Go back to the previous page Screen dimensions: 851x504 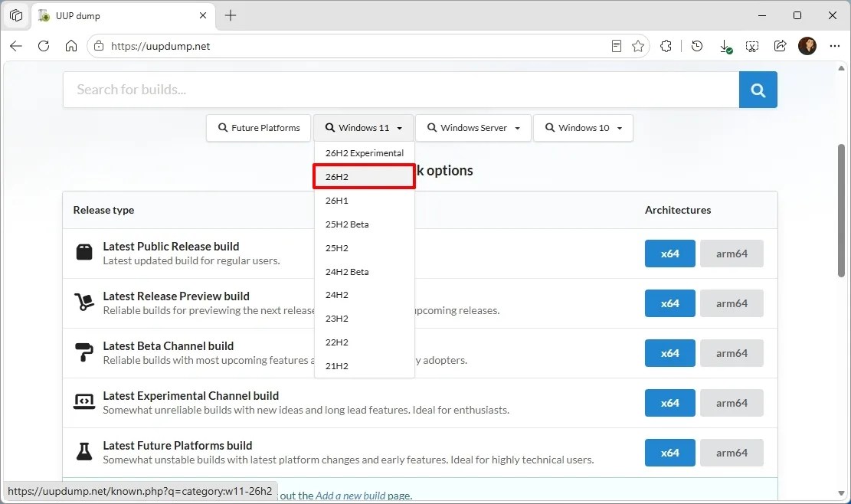(16, 46)
